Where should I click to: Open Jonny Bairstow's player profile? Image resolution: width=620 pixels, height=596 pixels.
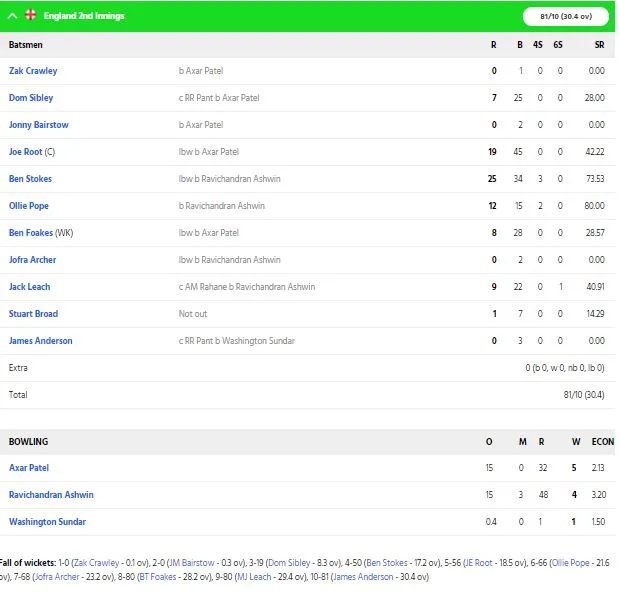point(39,125)
